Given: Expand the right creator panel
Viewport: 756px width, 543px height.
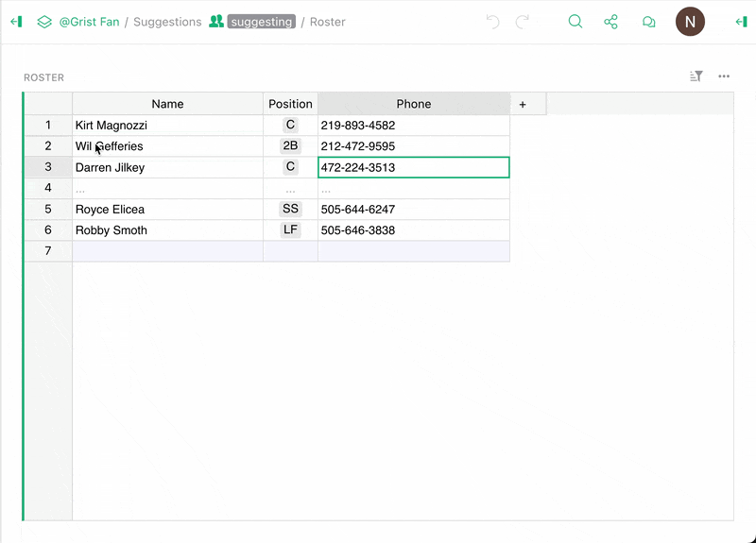Looking at the screenshot, I should click(742, 22).
